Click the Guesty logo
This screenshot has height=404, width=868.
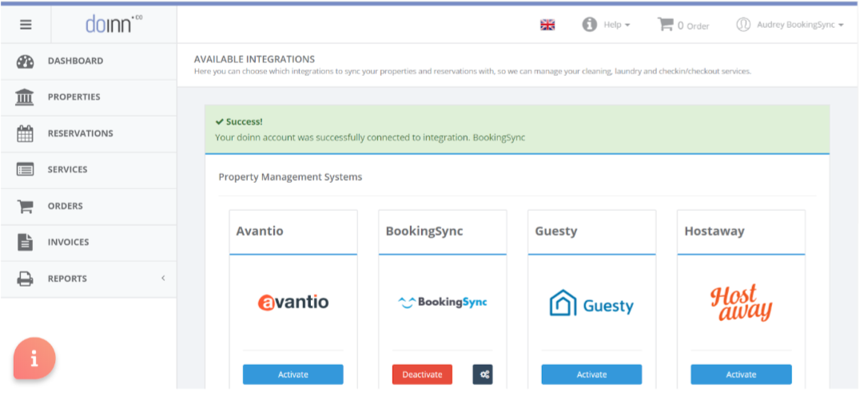tap(591, 303)
